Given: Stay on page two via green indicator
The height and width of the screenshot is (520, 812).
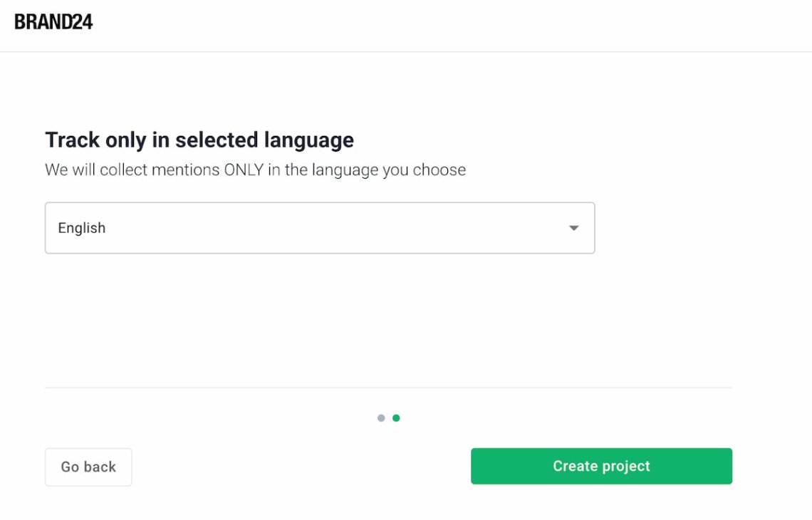Looking at the screenshot, I should (396, 418).
